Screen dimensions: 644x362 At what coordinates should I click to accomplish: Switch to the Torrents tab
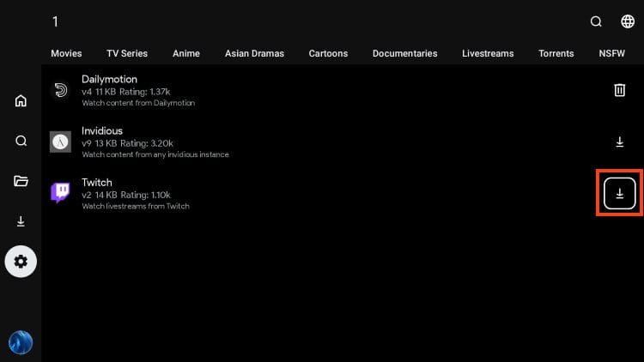click(x=556, y=53)
